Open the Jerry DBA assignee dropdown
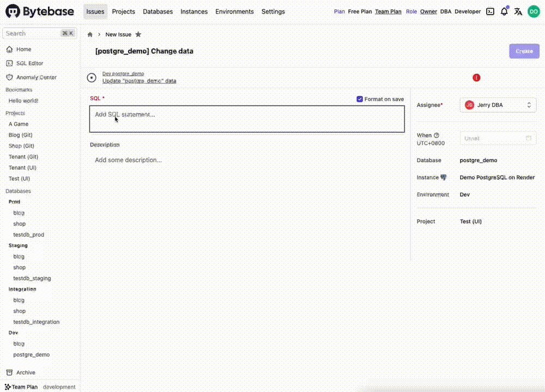 [497, 105]
